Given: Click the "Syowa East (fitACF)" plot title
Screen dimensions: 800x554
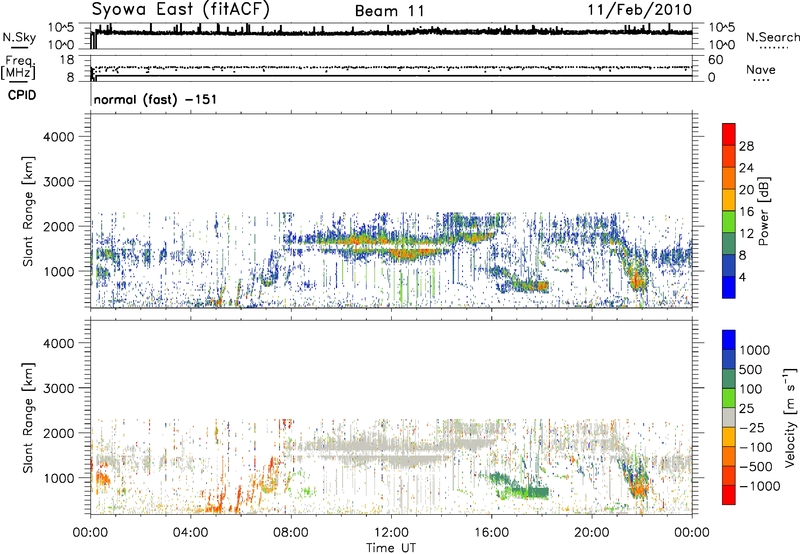Looking at the screenshot, I should coord(181,9).
